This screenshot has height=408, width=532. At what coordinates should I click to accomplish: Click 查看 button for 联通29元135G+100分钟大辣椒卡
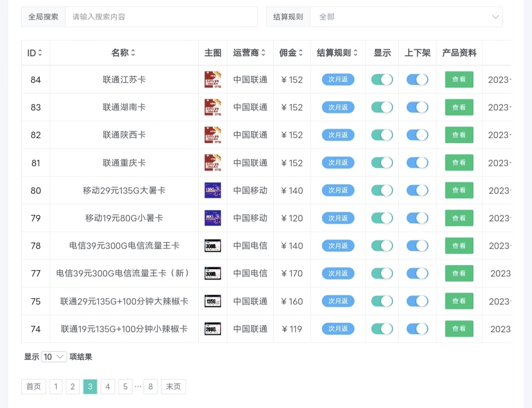pyautogui.click(x=459, y=301)
